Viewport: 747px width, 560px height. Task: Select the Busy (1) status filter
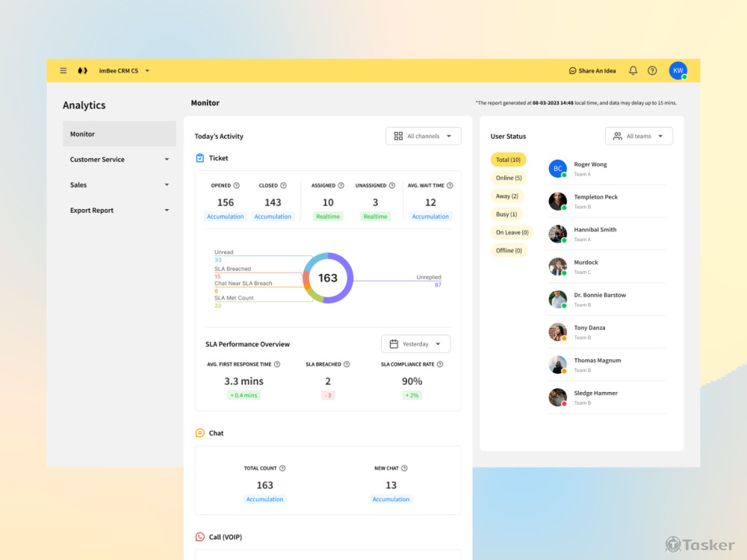pyautogui.click(x=506, y=214)
